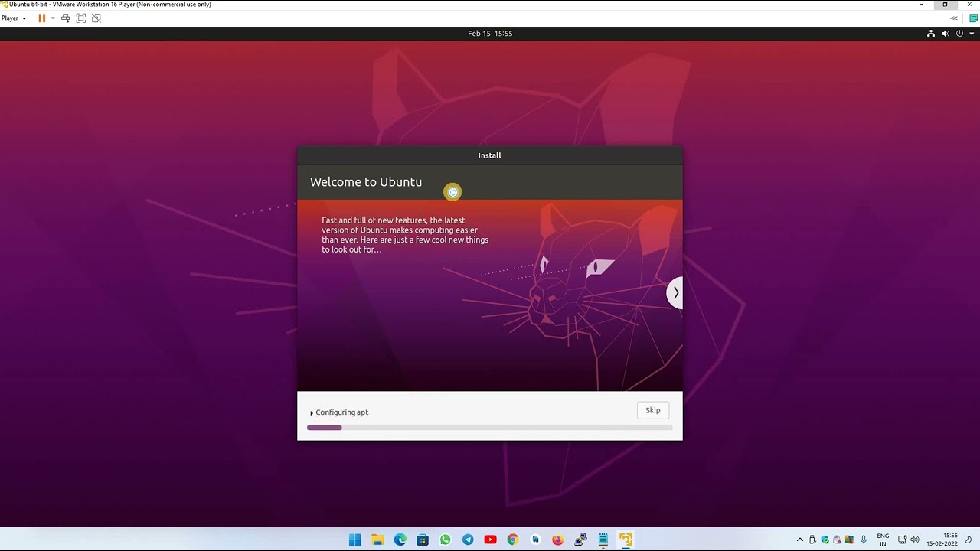The height and width of the screenshot is (551, 980).
Task: Open the Ubuntu power icon menu
Action: pos(959,34)
